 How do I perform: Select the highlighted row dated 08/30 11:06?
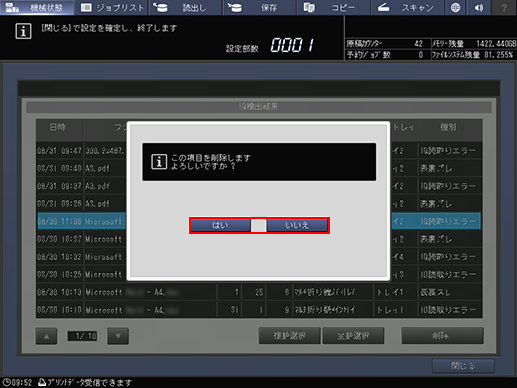click(259, 221)
